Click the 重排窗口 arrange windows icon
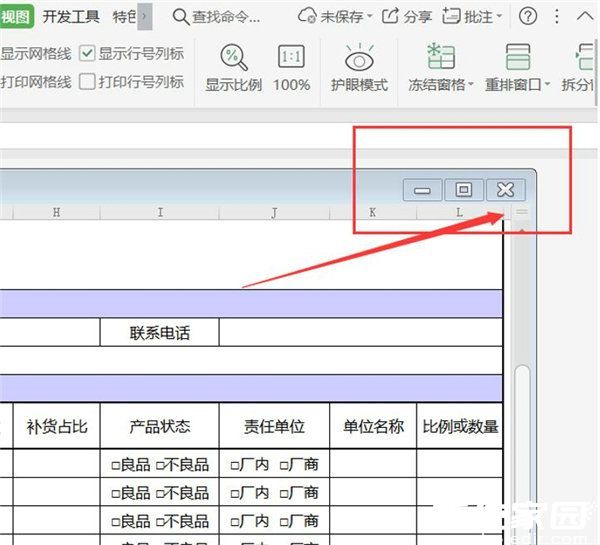Image resolution: width=600 pixels, height=545 pixels. click(x=517, y=57)
